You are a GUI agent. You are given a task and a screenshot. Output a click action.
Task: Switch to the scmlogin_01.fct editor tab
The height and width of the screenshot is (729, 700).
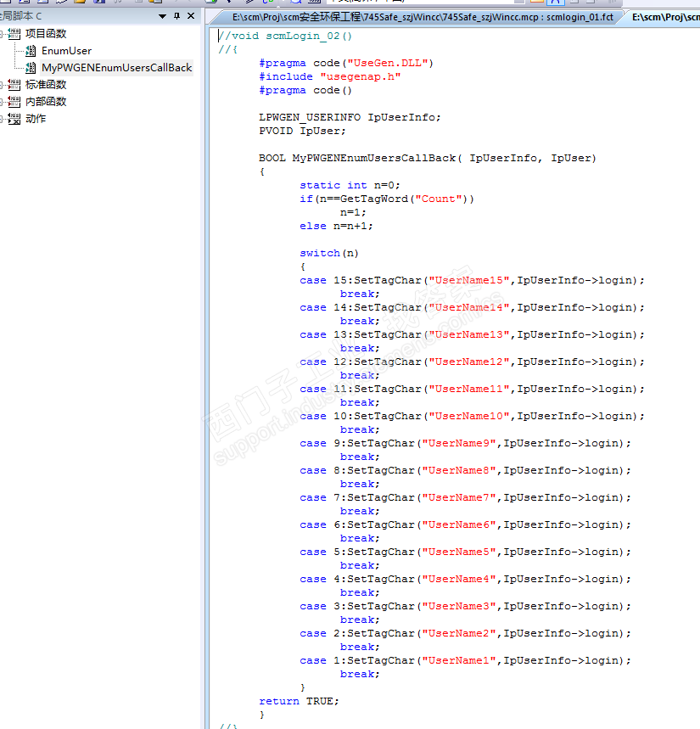pos(423,17)
